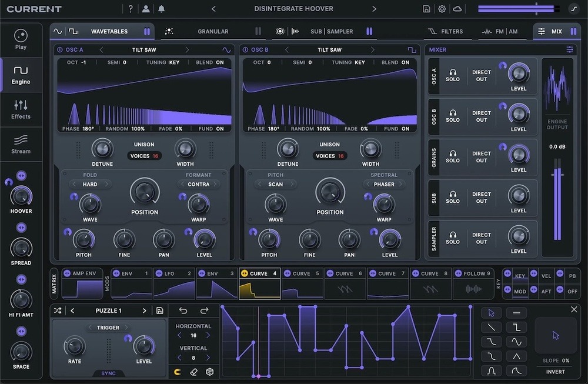The image size is (588, 384).
Task: Select previous OSC B wavetable arrow
Action: tap(287, 49)
